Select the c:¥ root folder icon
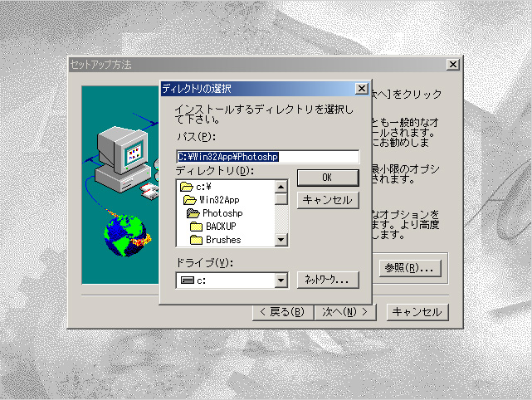This screenshot has height=400, width=532. tap(186, 187)
